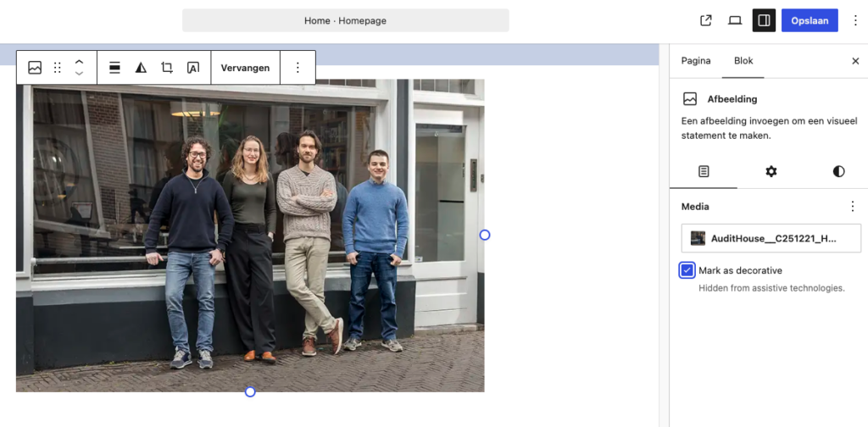
Task: Move the block down with the arrow
Action: [79, 73]
